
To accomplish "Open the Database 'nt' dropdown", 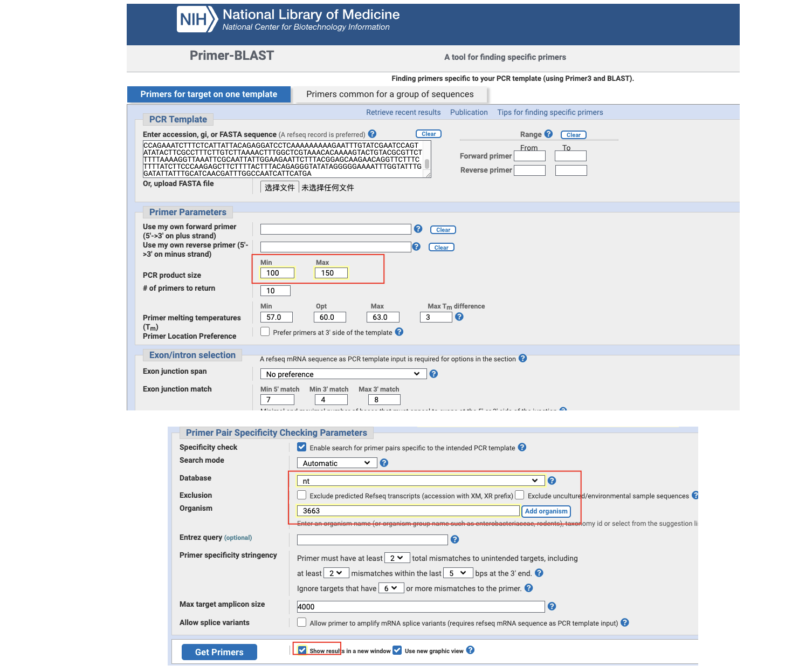I will (420, 481).
